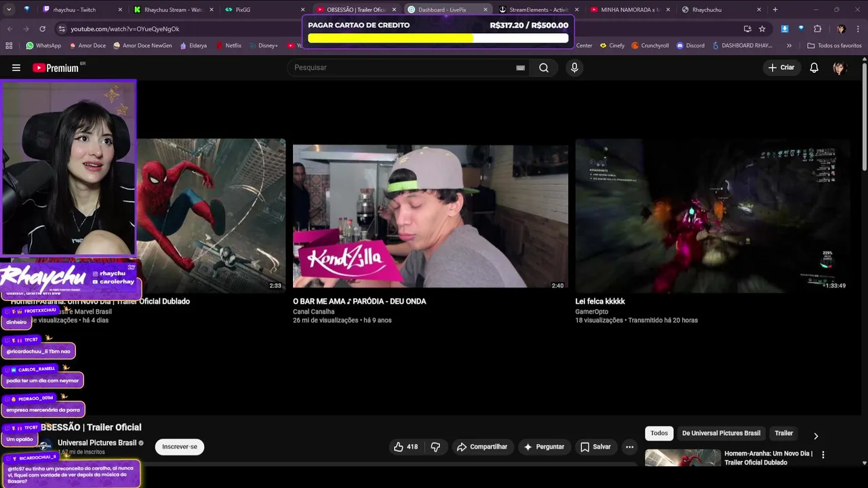The width and height of the screenshot is (868, 488).
Task: Open DASHBOARD RHAY bookmark
Action: (742, 45)
